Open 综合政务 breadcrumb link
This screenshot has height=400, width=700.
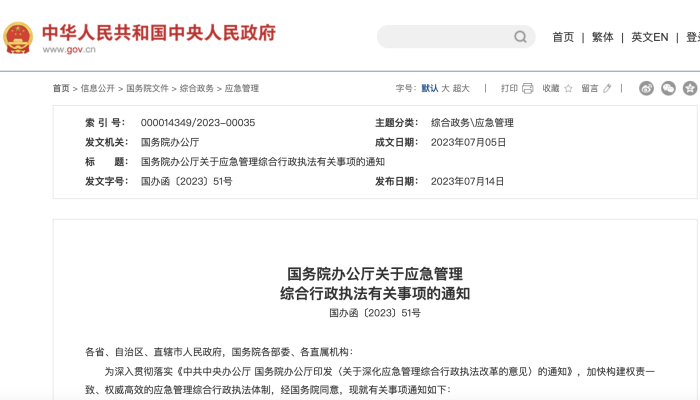[196, 88]
